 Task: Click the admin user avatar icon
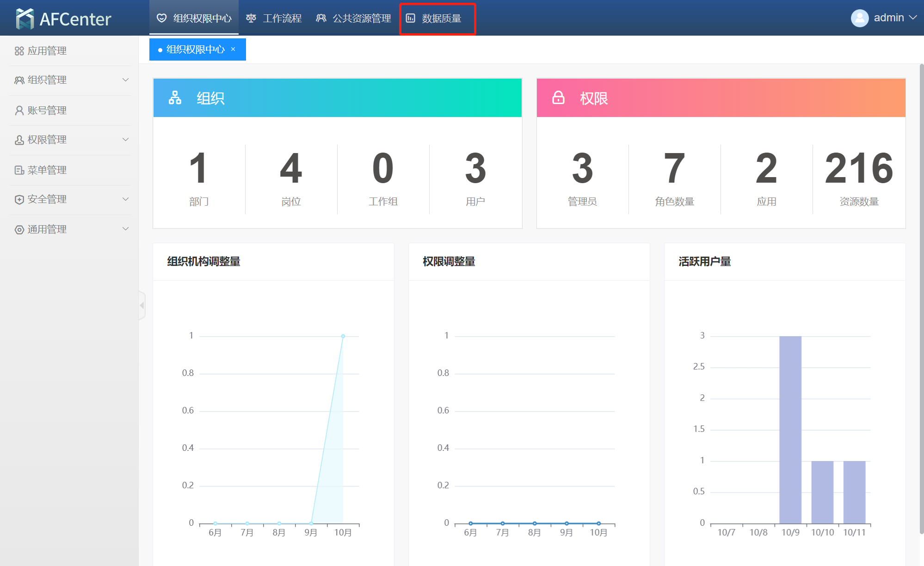[859, 18]
